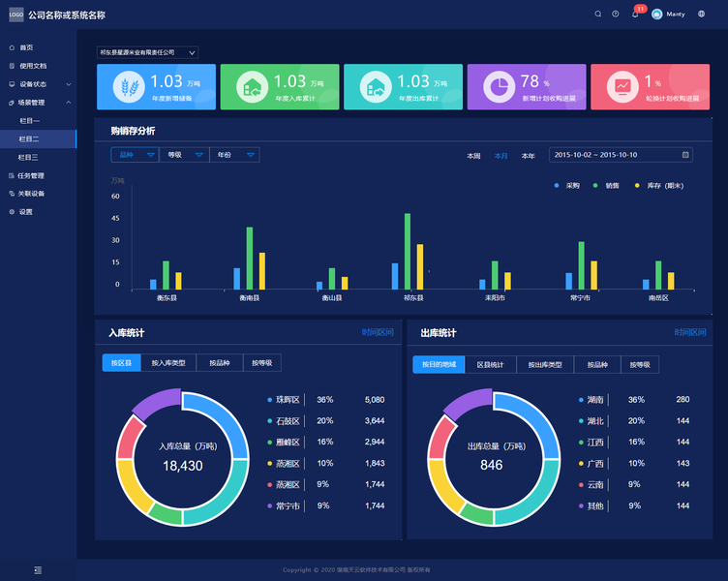The height and width of the screenshot is (581, 728).
Task: Click the green 销售 bar for 祁东县
Action: coord(408,251)
